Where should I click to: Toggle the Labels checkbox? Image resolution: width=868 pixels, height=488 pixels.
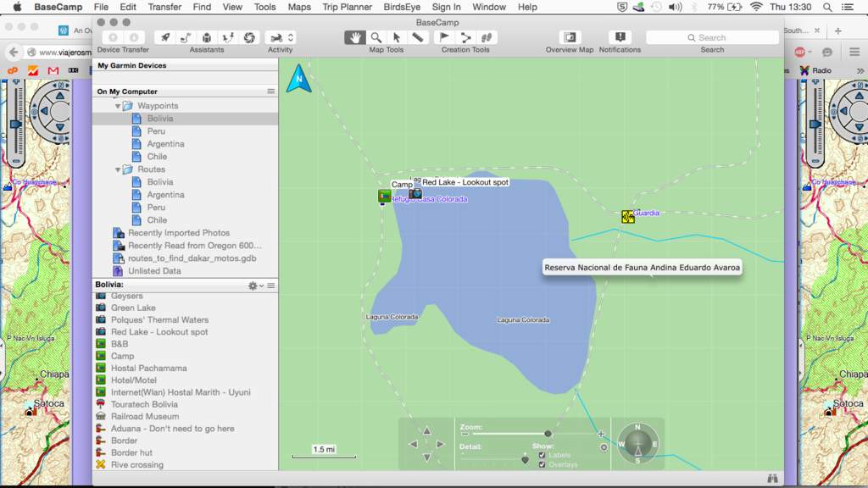pyautogui.click(x=542, y=455)
